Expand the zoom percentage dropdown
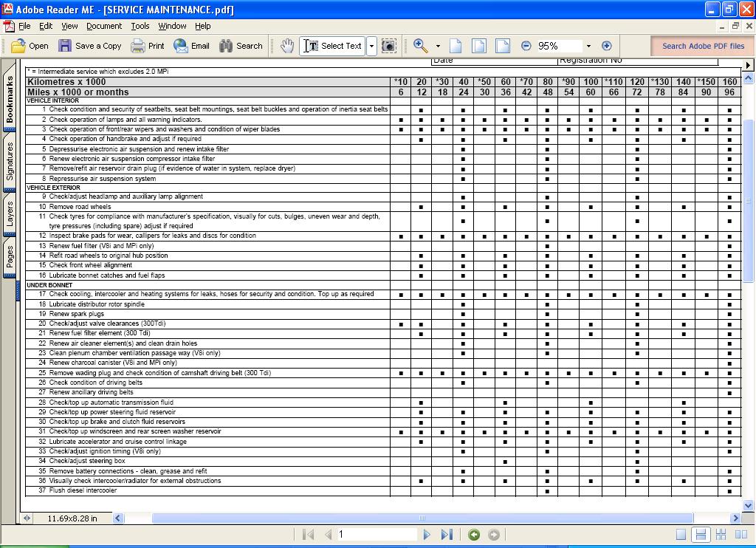Image resolution: width=756 pixels, height=548 pixels. coord(588,46)
